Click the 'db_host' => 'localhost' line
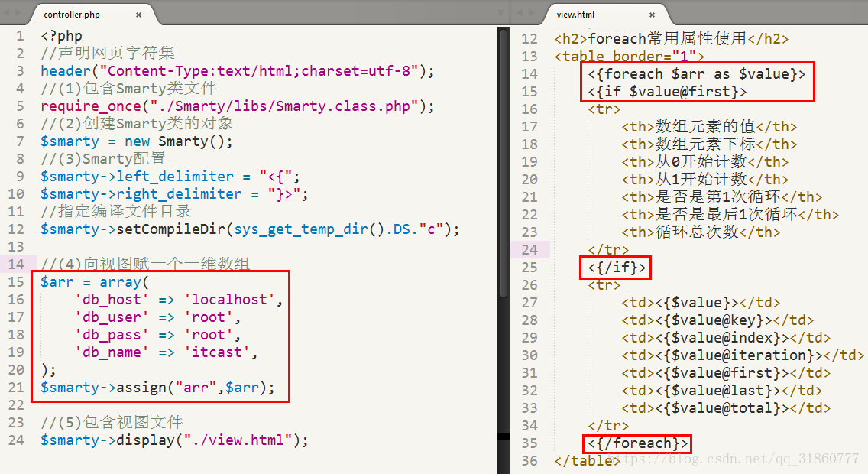The image size is (868, 474). coord(179,300)
